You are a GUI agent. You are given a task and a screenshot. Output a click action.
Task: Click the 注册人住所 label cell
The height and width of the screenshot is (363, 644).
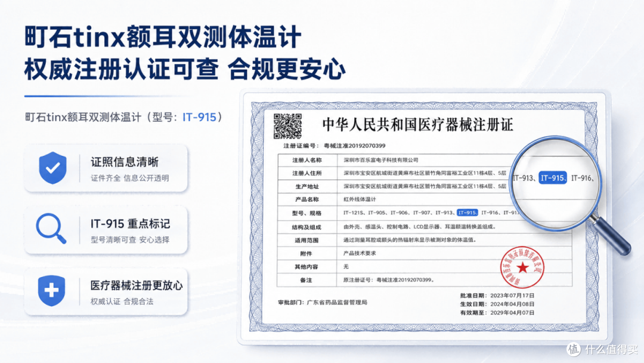307,173
